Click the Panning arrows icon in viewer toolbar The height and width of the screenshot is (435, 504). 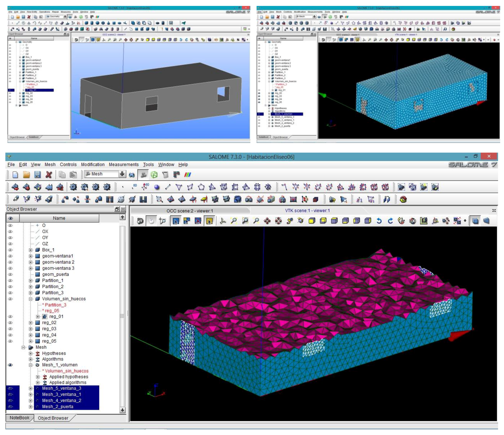pyautogui.click(x=267, y=221)
